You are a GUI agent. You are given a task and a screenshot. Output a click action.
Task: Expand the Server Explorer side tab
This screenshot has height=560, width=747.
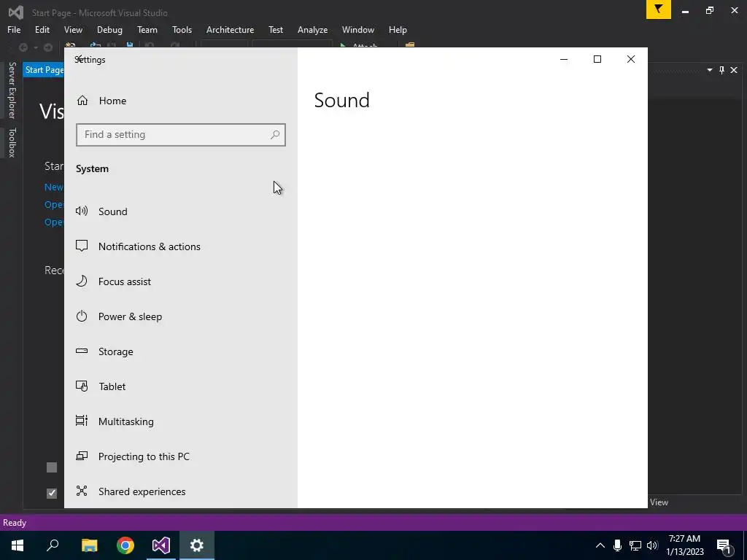click(12, 90)
